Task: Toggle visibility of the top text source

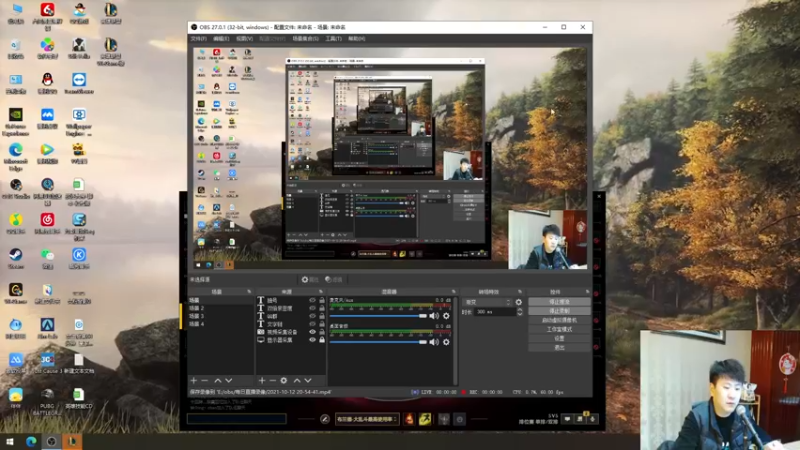Action: tap(312, 301)
